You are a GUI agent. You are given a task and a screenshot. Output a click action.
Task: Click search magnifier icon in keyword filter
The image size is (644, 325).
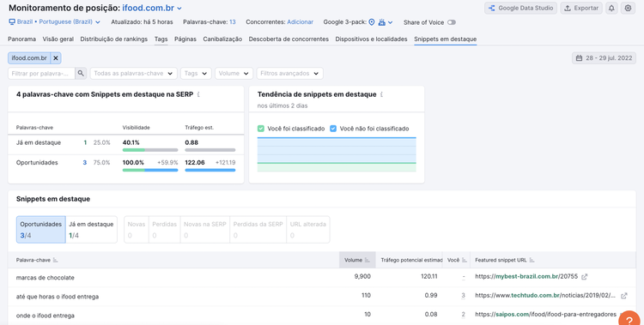pos(81,74)
